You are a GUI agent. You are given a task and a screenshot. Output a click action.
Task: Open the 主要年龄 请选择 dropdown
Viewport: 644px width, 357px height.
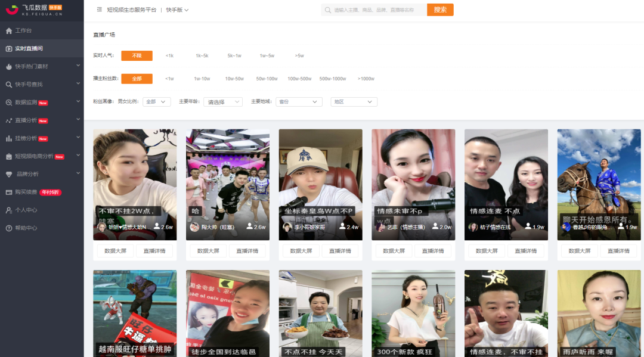(222, 102)
